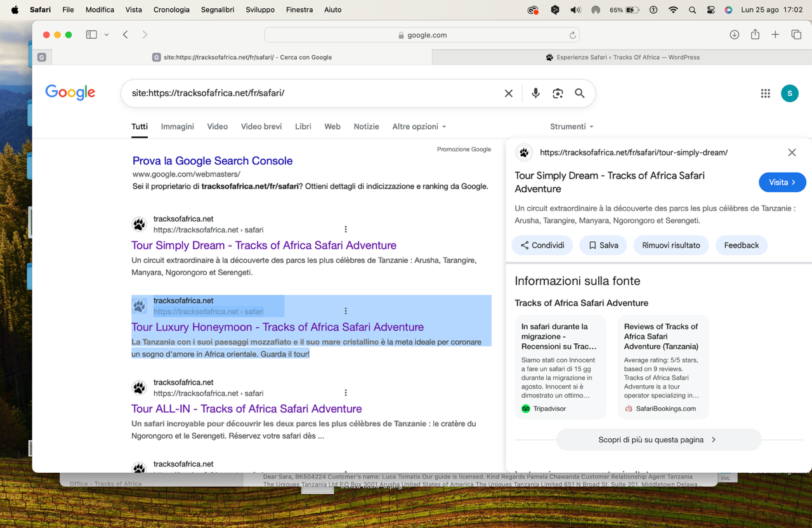Open the Cronologia menu
Viewport: 812px width, 528px height.
[171, 10]
